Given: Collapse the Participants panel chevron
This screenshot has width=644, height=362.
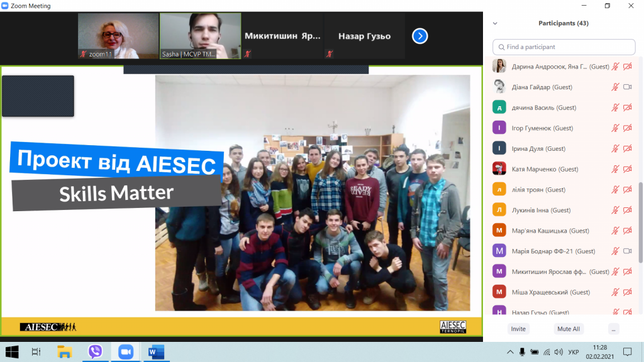Looking at the screenshot, I should [495, 23].
